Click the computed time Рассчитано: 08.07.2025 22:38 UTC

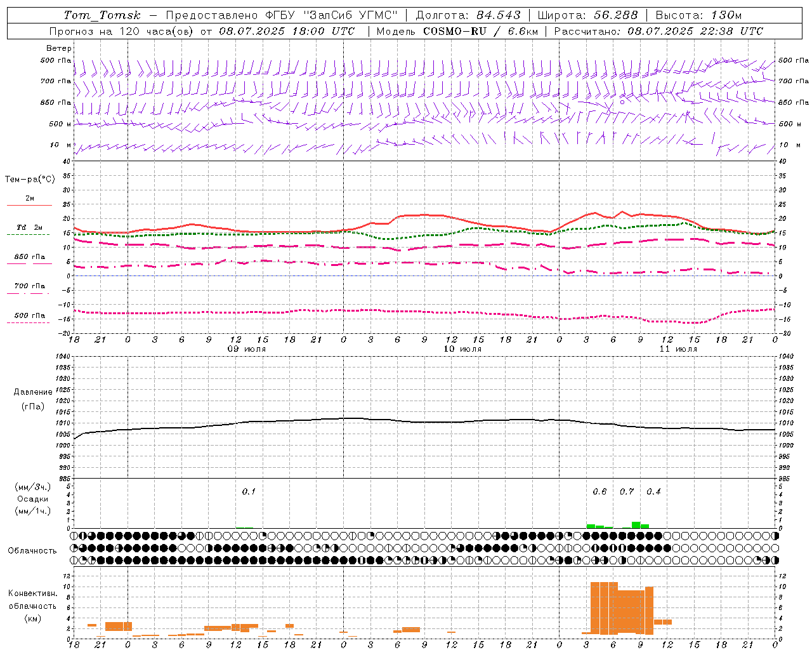tap(658, 31)
